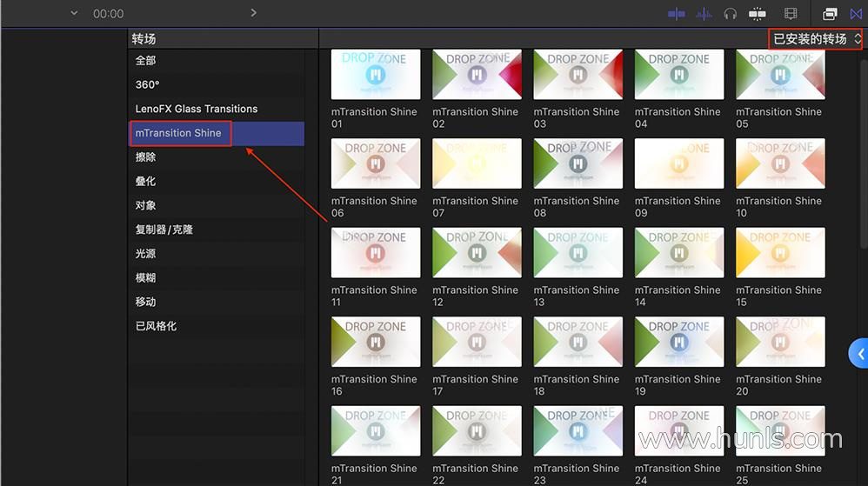The image size is (868, 486).
Task: Click the 00:00 timecode display
Action: pyautogui.click(x=108, y=14)
